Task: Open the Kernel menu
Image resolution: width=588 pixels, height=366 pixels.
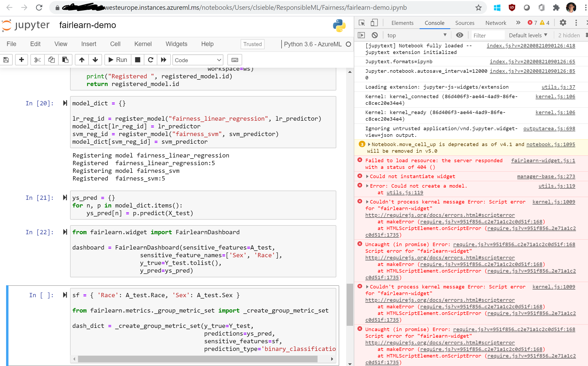Action: pos(143,44)
